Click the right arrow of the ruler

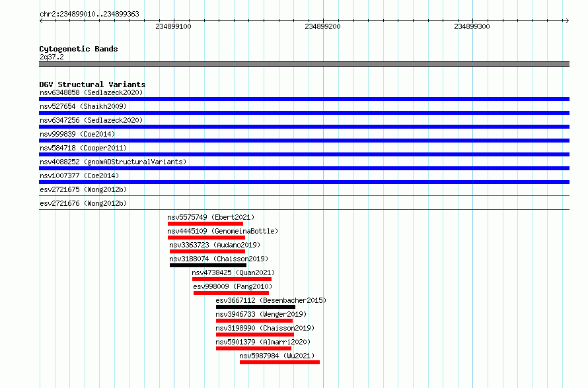(x=567, y=20)
